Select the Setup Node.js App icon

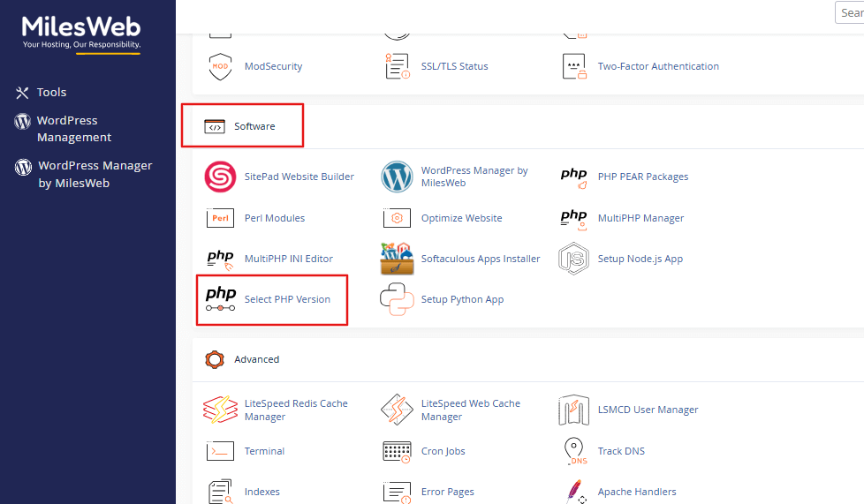coord(573,259)
